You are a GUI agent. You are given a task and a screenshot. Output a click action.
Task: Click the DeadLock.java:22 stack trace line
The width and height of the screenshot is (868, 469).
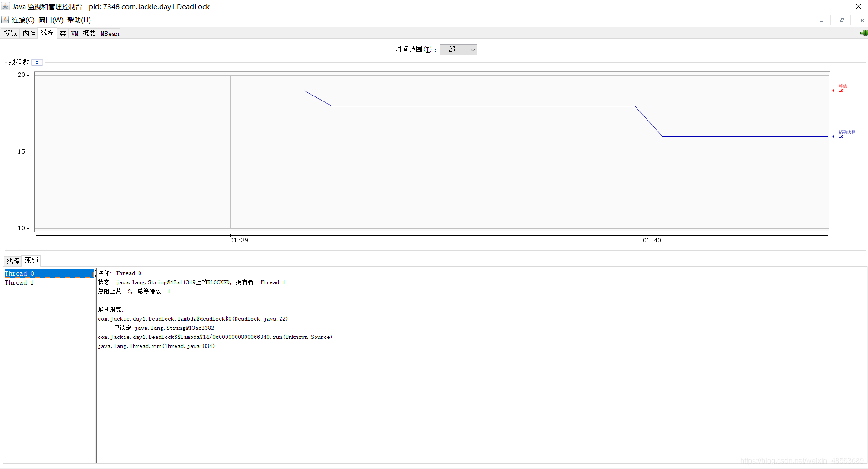[x=193, y=319]
